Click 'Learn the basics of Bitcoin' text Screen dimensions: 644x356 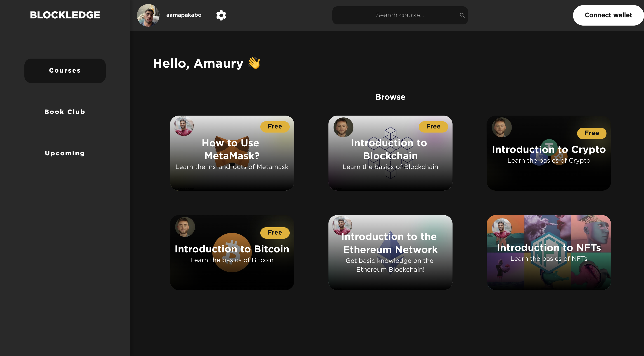(232, 260)
